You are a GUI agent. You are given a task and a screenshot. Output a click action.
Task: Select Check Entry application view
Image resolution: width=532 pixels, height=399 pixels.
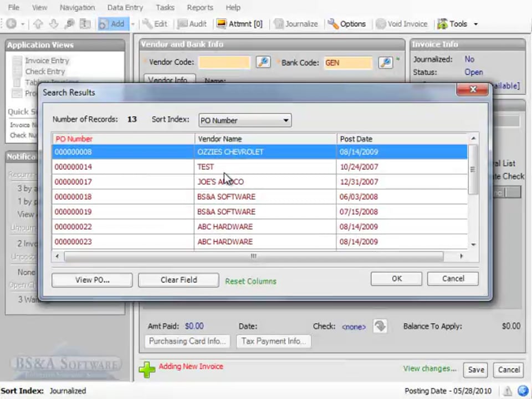[45, 71]
